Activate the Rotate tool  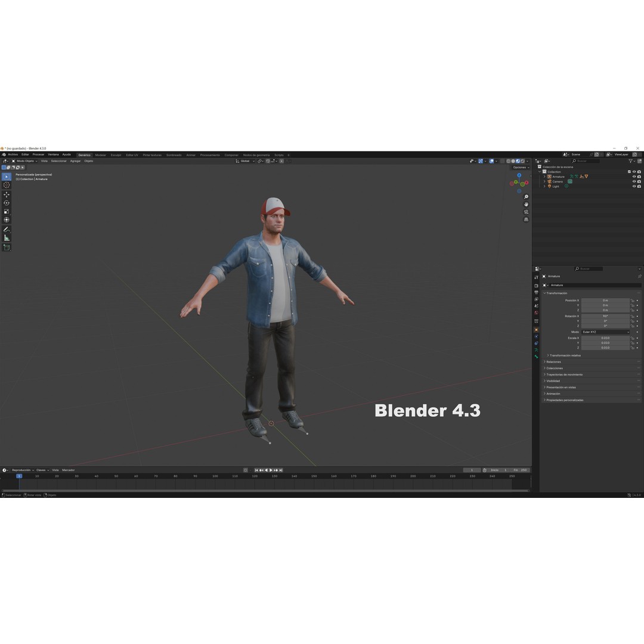[x=7, y=203]
